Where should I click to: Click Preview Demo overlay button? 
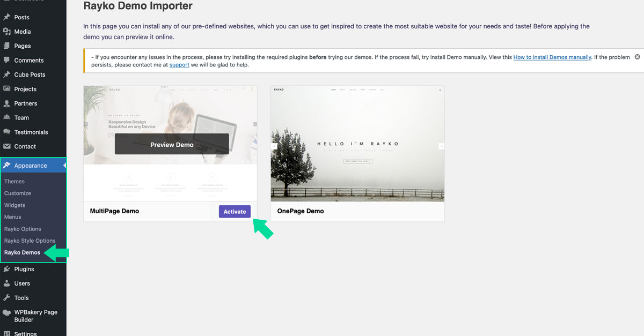point(172,144)
